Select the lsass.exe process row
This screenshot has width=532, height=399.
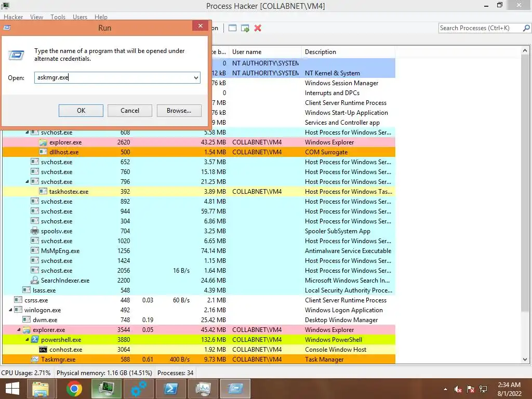(x=199, y=290)
